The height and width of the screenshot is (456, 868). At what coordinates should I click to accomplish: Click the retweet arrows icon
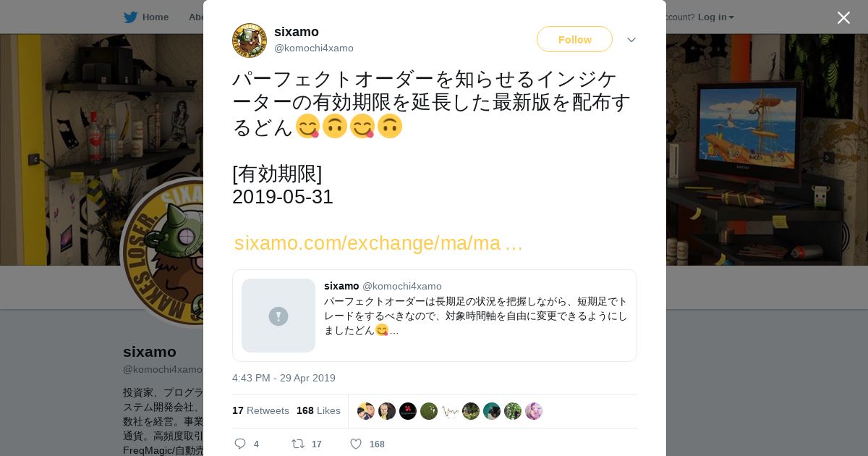pos(297,444)
